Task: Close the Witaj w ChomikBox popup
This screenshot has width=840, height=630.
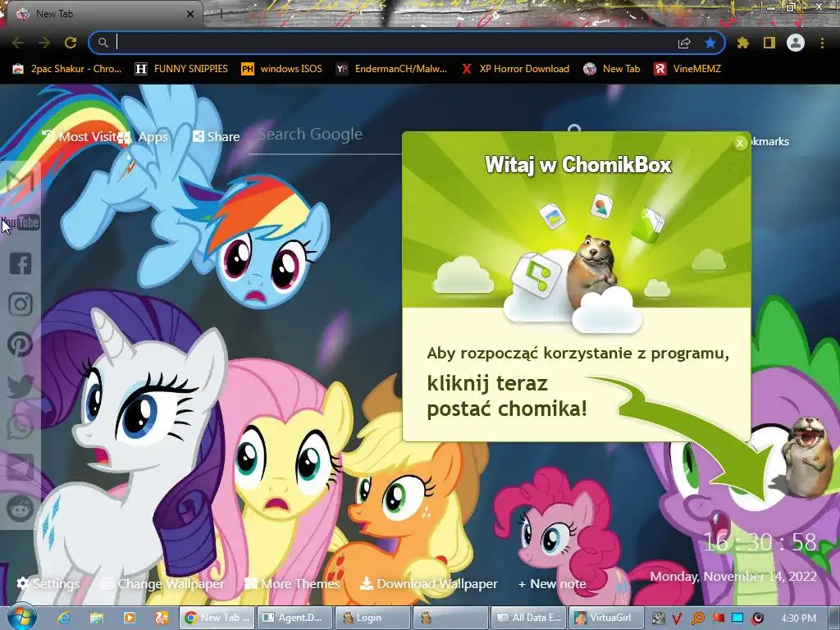Action: (740, 143)
